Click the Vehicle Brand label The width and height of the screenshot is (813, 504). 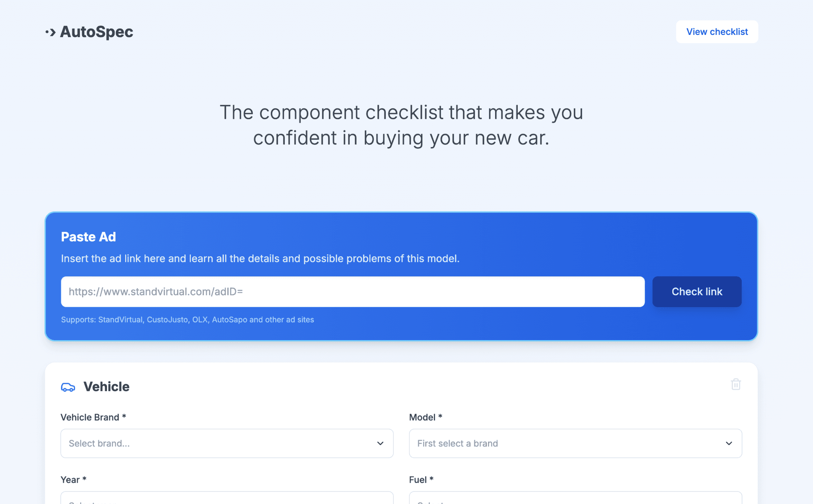coord(93,417)
